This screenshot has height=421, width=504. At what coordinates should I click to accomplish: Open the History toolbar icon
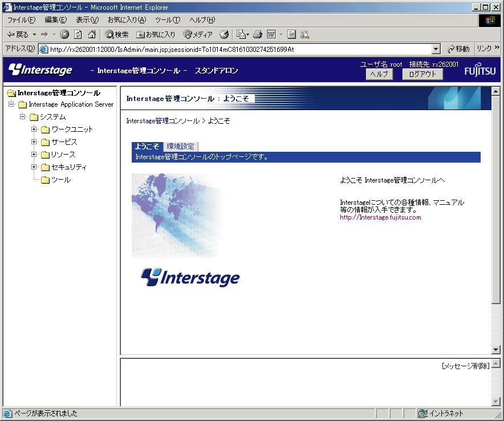tap(224, 34)
